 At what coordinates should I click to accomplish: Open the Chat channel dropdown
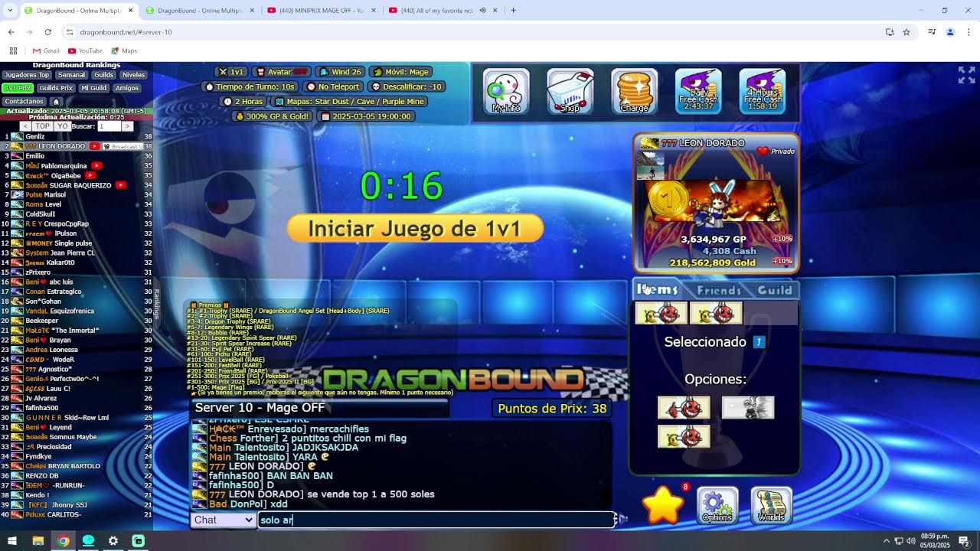point(223,520)
